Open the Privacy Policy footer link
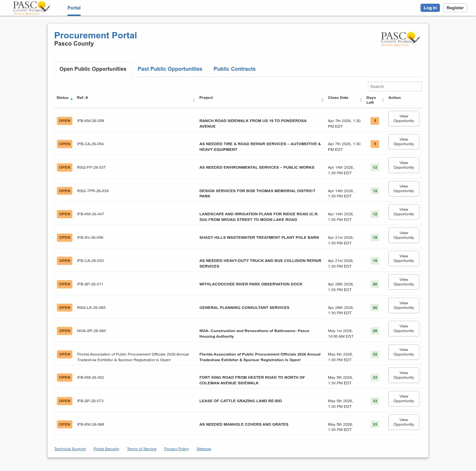The image size is (476, 471). pyautogui.click(x=176, y=449)
